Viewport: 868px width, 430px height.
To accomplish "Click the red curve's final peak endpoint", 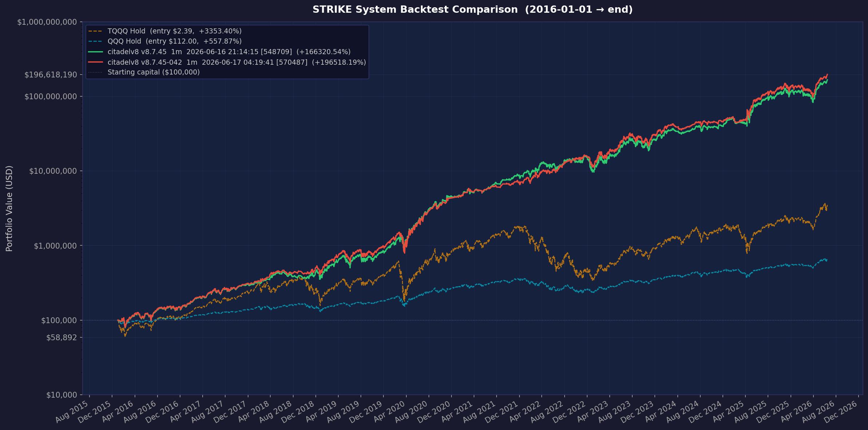I will (x=827, y=75).
